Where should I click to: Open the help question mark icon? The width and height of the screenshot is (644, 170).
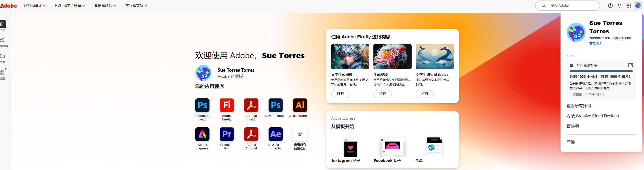point(610,6)
